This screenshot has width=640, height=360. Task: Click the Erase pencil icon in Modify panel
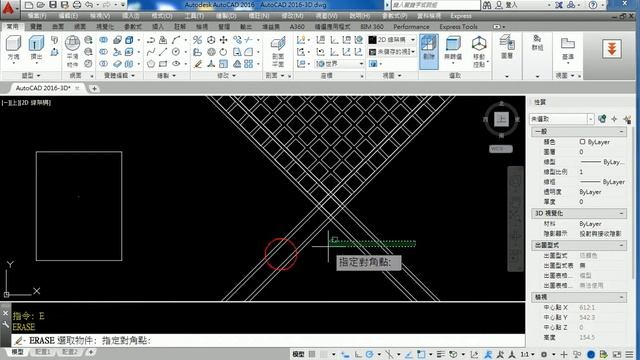198,64
